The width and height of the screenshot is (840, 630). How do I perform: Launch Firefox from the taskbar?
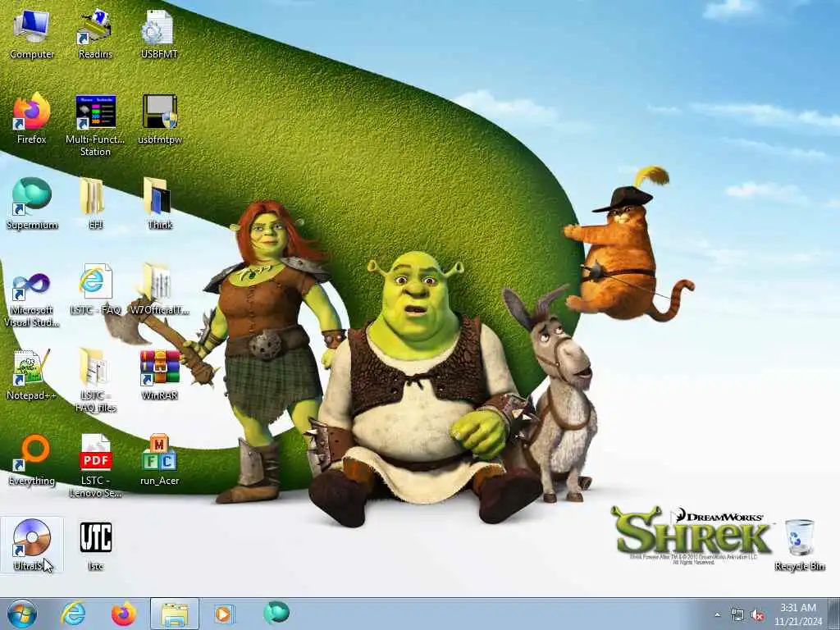(124, 614)
